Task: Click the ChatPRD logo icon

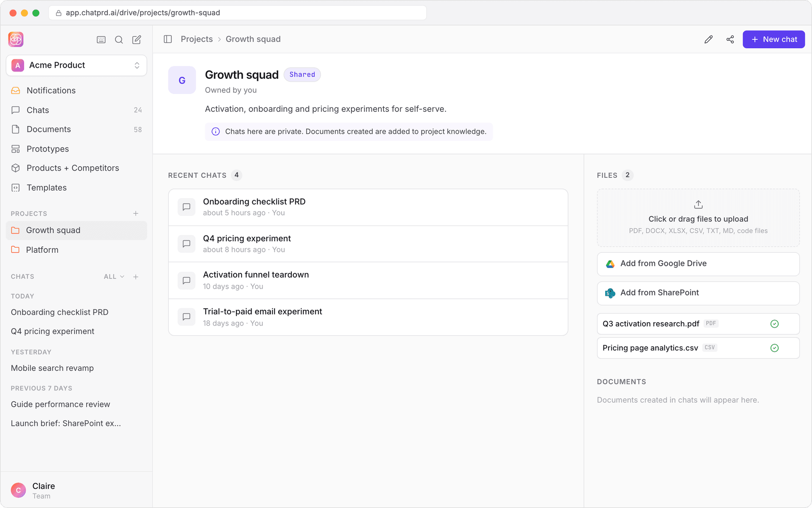Action: click(x=16, y=39)
